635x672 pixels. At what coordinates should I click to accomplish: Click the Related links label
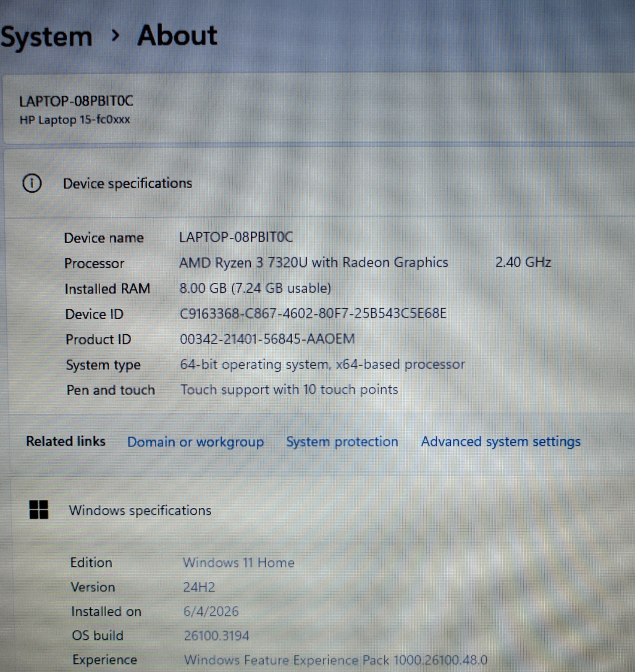click(x=66, y=441)
